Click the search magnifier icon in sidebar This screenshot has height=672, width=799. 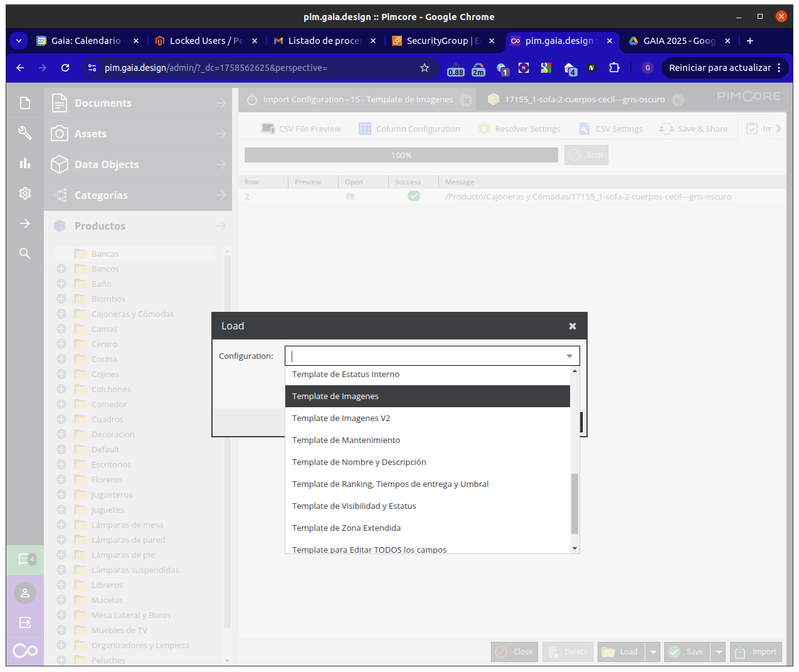(x=25, y=253)
